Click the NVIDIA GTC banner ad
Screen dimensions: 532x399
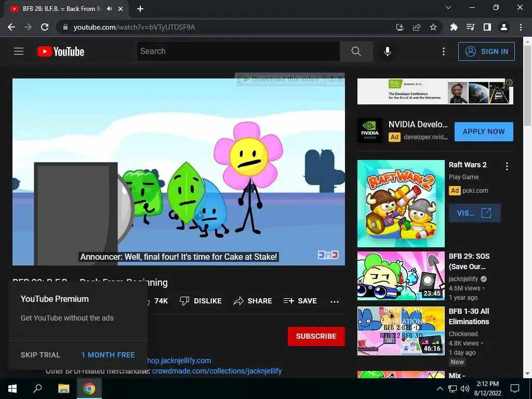pyautogui.click(x=435, y=91)
